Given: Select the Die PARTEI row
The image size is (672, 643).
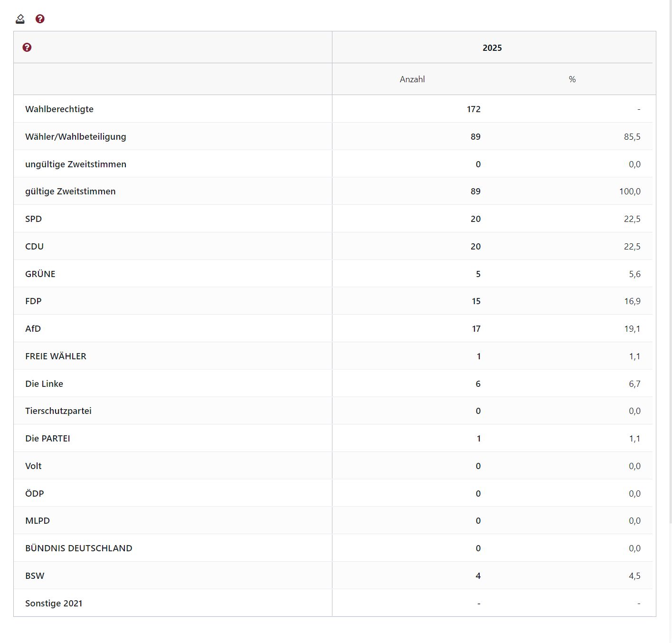Looking at the screenshot, I should (x=47, y=438).
